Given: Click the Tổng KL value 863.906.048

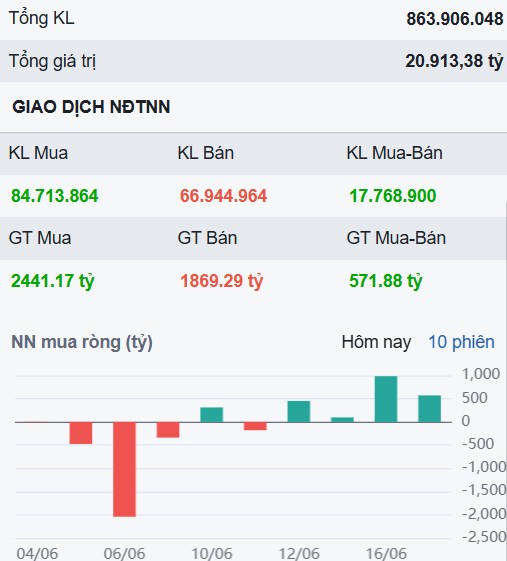Looking at the screenshot, I should click(x=454, y=19).
